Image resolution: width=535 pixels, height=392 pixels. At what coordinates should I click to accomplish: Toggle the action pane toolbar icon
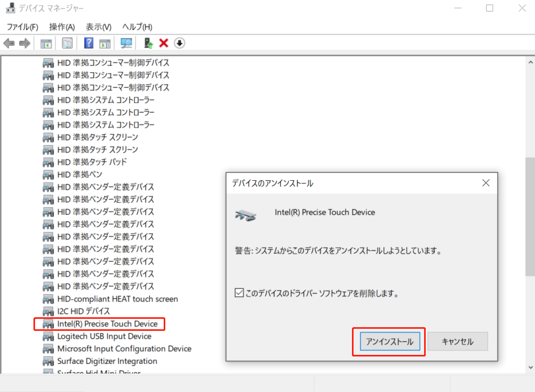(x=105, y=43)
